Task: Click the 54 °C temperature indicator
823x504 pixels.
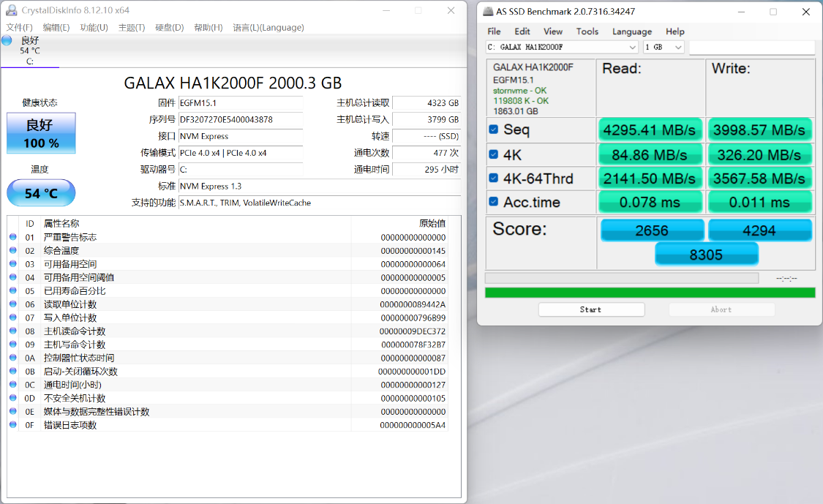Action: (41, 193)
